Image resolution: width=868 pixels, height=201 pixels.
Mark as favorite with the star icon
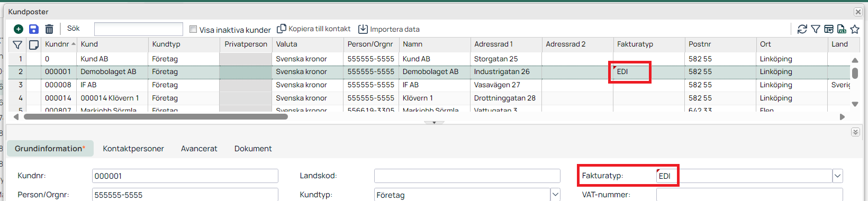click(x=855, y=29)
